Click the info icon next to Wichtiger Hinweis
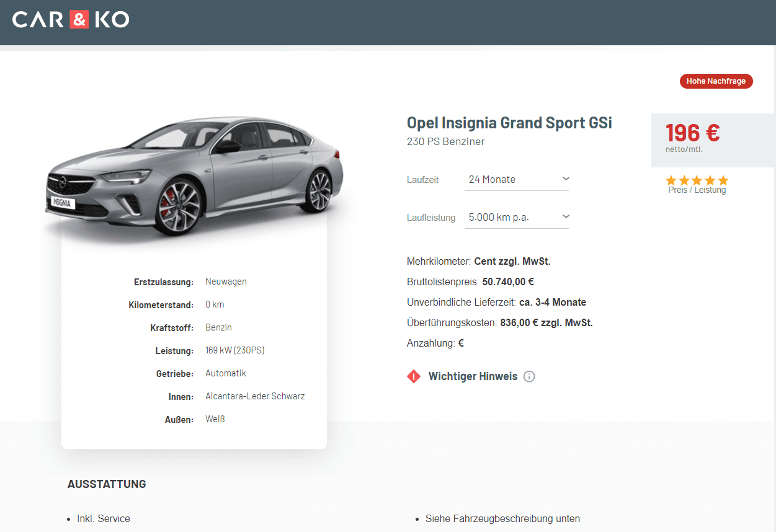776x532 pixels. (529, 376)
